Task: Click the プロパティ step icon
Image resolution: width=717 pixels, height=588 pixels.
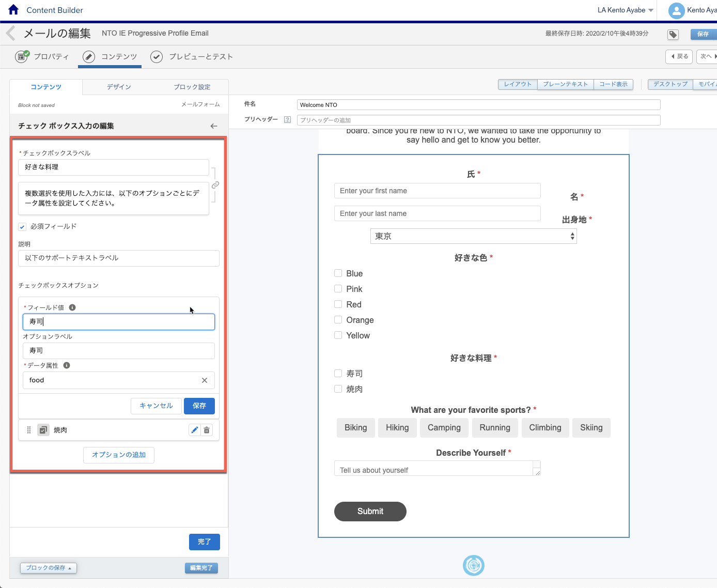Action: coord(22,56)
